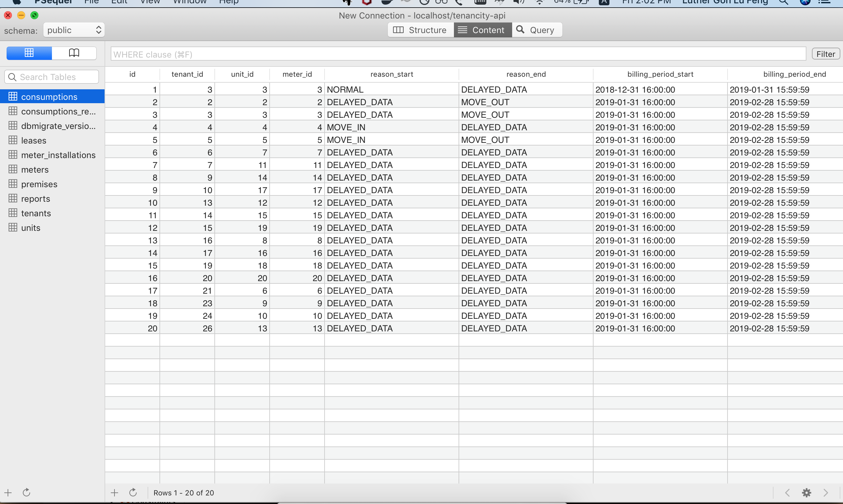Click the settings gear icon bottom right

pyautogui.click(x=806, y=493)
